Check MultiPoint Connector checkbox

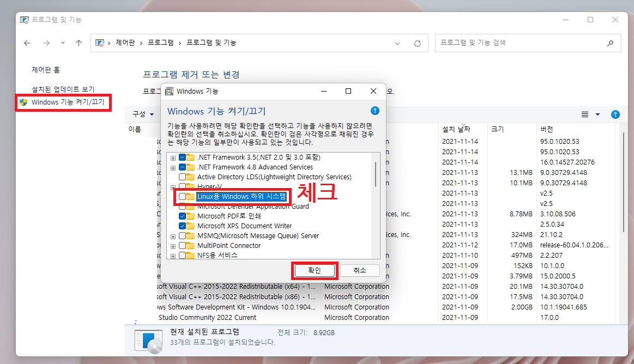coord(183,245)
